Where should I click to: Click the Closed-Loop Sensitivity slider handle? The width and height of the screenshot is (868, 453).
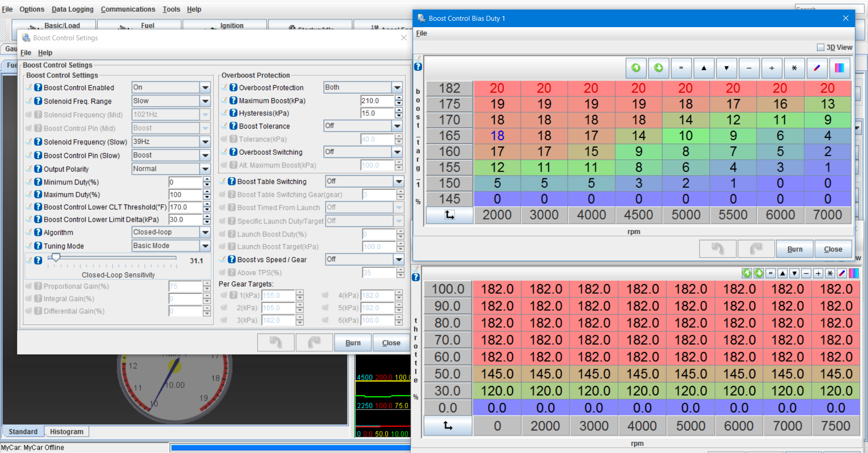point(56,257)
